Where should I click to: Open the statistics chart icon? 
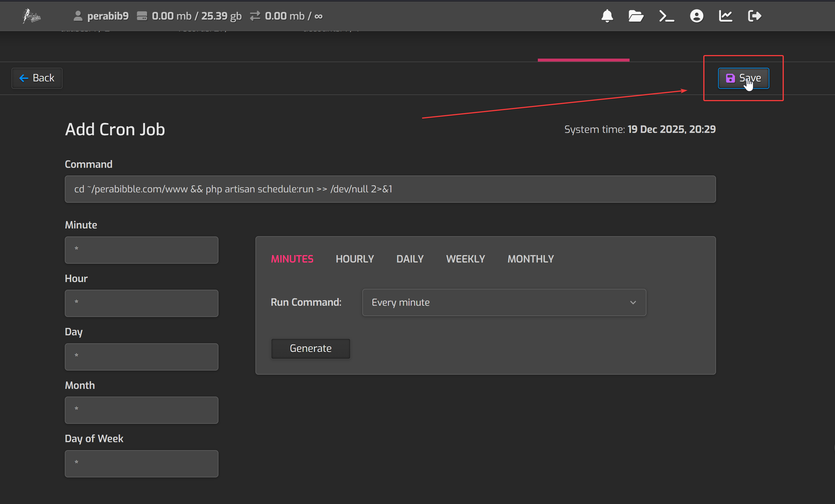725,16
